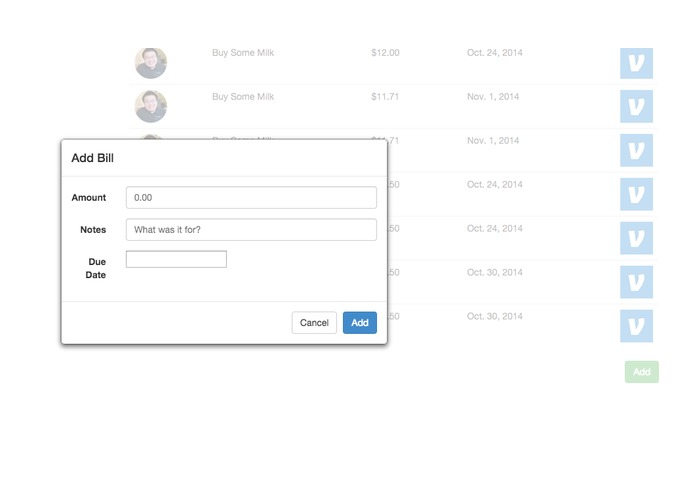Select 'Buy Some Milk' on the $12.00 row
The image size is (695, 494).
[243, 53]
